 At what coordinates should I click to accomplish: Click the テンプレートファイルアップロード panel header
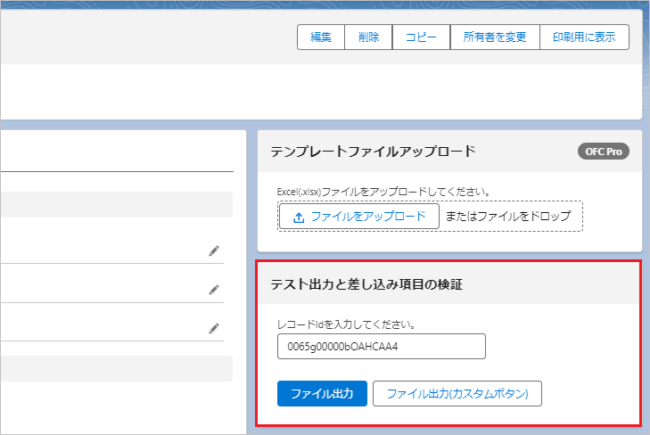[372, 152]
